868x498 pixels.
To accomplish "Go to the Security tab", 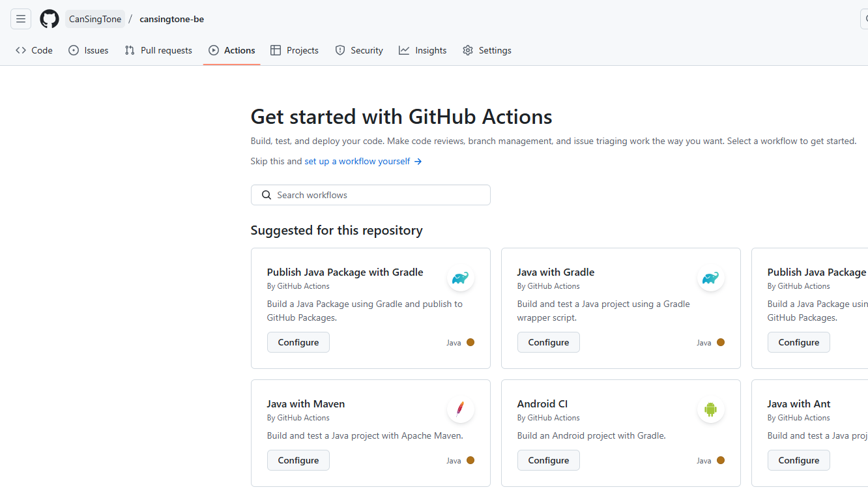I will click(359, 50).
